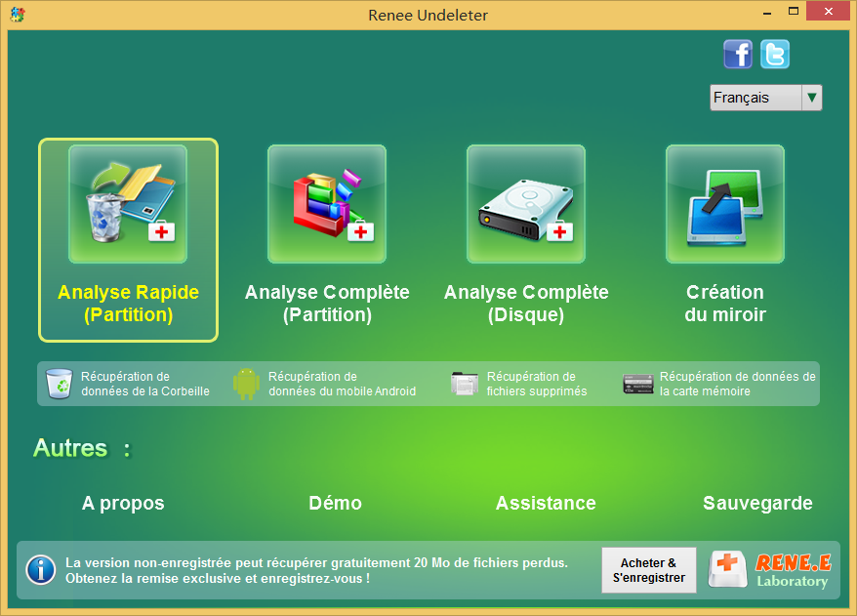Click the Renee Undeleter title bar app icon
The height and width of the screenshot is (616, 857).
[x=18, y=15]
